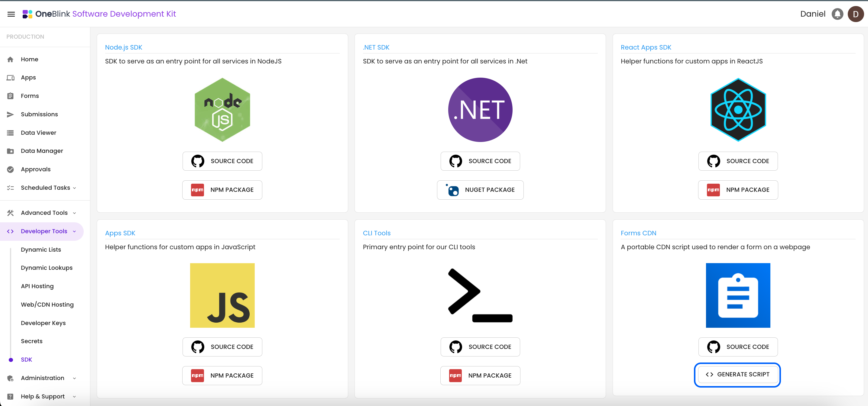Open the React Apps SDK title link
This screenshot has width=868, height=406.
[x=646, y=47]
